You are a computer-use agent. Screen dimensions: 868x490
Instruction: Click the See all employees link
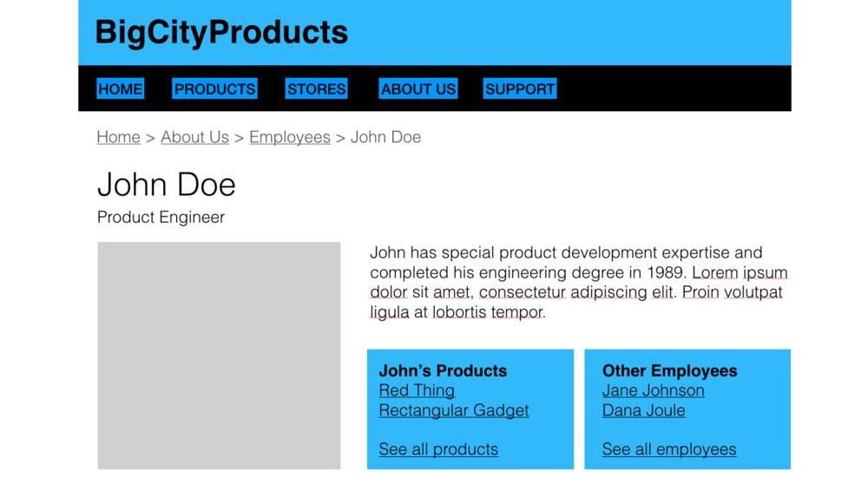click(669, 449)
